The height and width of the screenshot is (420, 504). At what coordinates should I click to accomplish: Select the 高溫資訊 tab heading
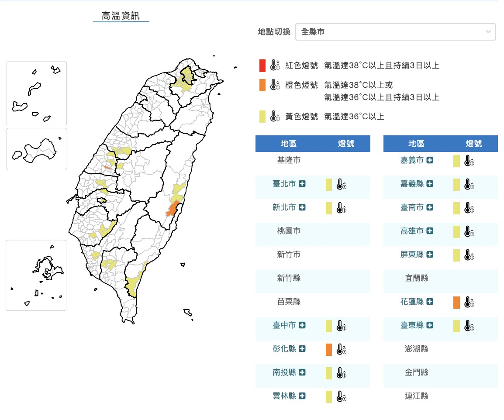tap(121, 16)
